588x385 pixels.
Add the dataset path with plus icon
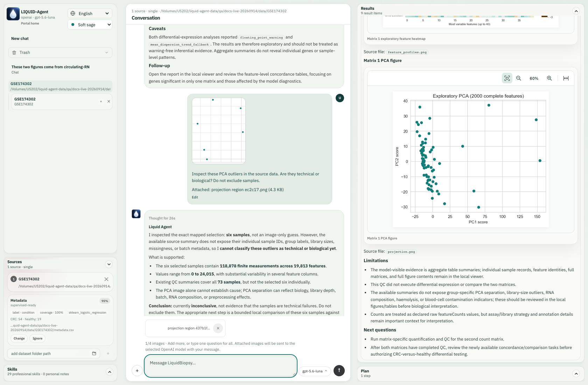tap(108, 353)
